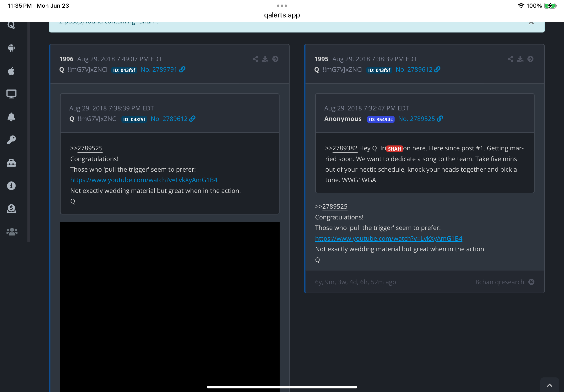Click ID: 043f5f badge in post 1995 header
Image resolution: width=564 pixels, height=392 pixels.
(379, 70)
